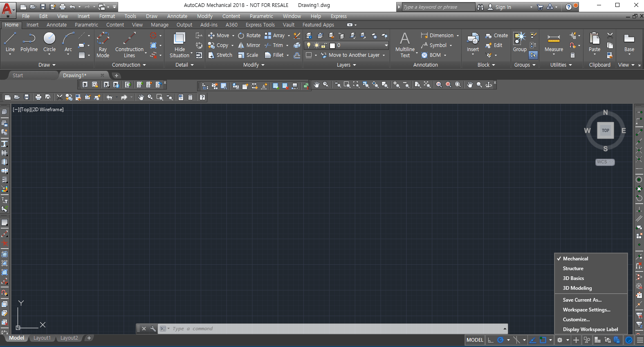Activate Ray Mode
644x347 pixels.
click(x=103, y=45)
